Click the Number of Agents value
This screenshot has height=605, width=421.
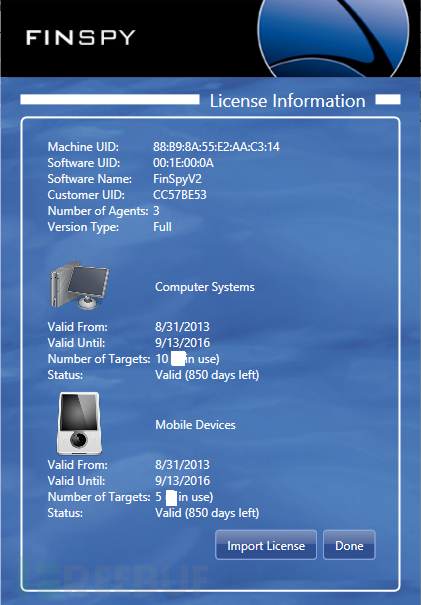[x=156, y=211]
